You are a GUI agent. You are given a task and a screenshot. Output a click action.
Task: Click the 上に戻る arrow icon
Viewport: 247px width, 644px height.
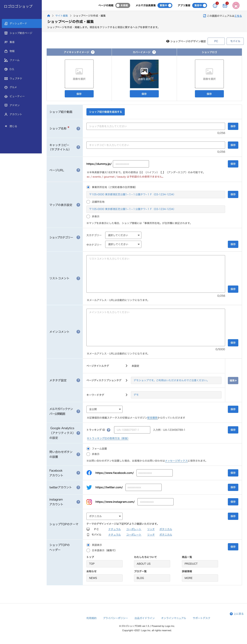231,614
